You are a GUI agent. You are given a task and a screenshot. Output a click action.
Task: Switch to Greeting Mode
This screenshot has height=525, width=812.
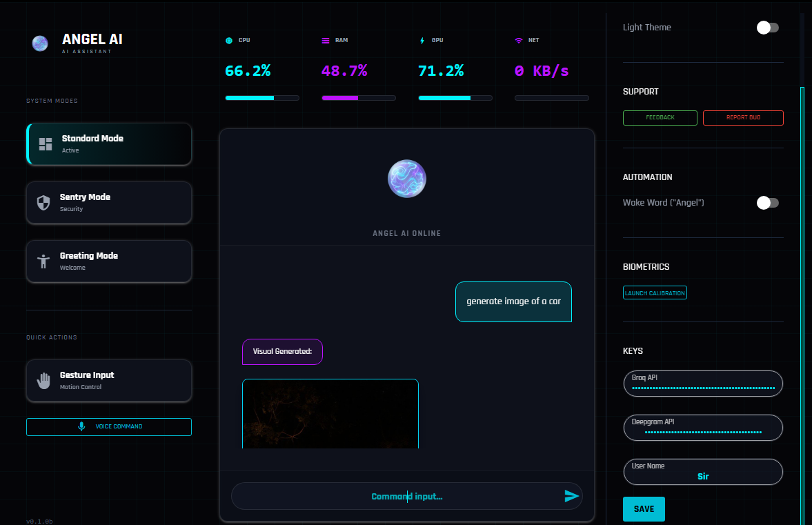pos(109,261)
